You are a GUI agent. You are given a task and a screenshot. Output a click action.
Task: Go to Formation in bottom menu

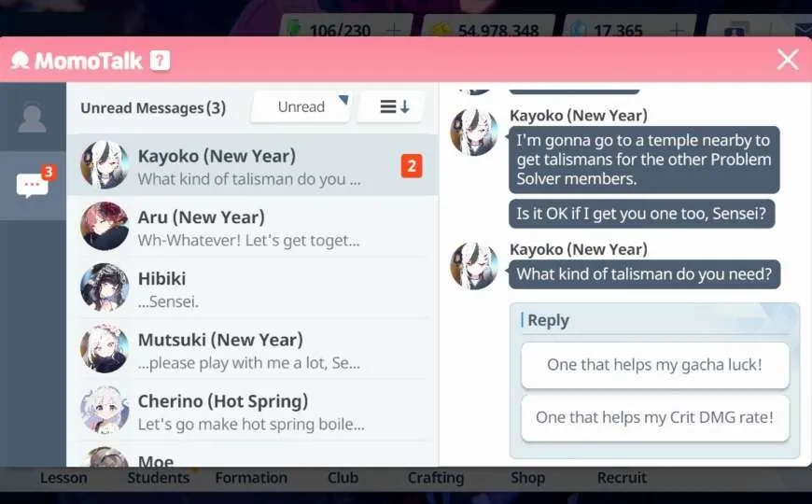coord(251,478)
